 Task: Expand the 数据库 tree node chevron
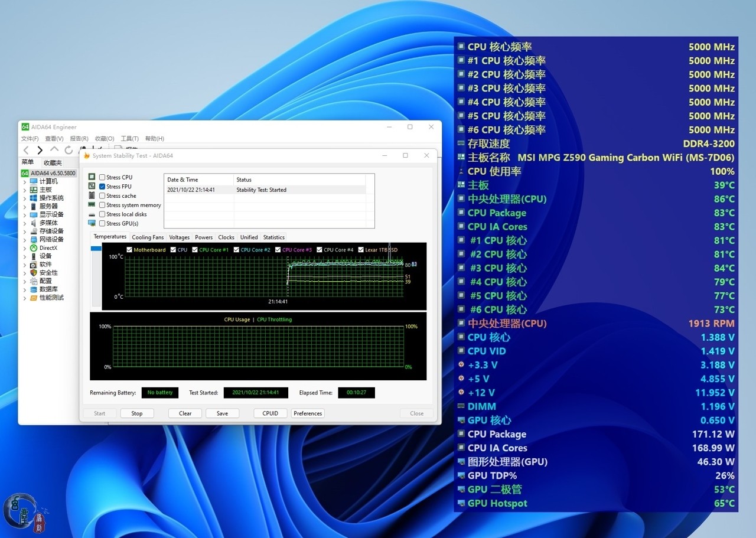(x=25, y=289)
